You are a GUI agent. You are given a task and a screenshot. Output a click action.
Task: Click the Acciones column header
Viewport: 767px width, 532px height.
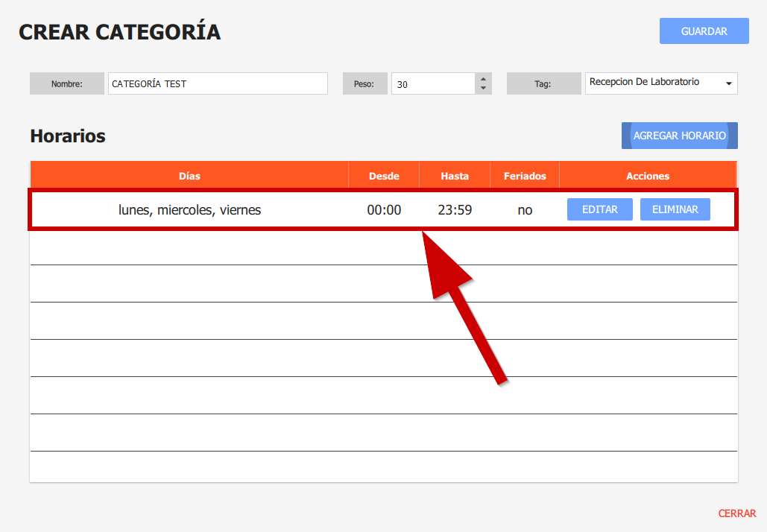tap(648, 176)
